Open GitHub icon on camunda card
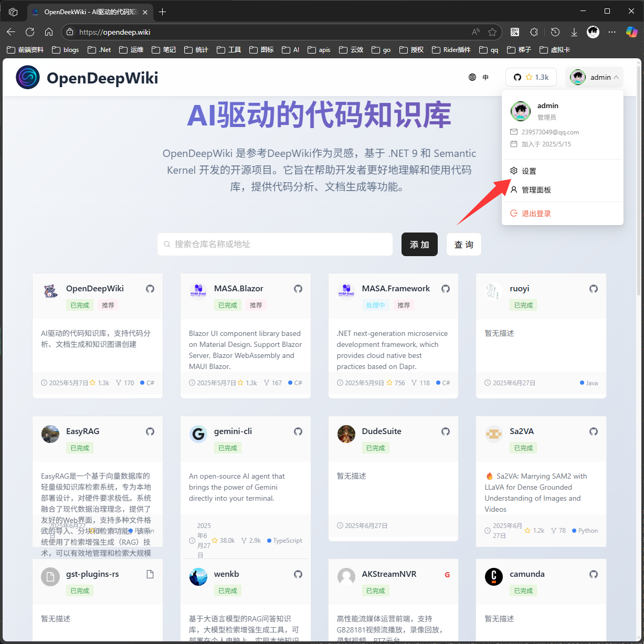The width and height of the screenshot is (644, 644). (594, 574)
